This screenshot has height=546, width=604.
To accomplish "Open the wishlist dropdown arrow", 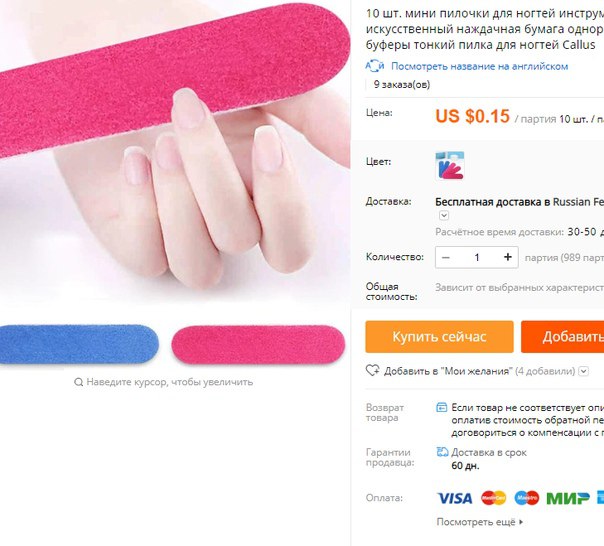I will pyautogui.click(x=584, y=371).
